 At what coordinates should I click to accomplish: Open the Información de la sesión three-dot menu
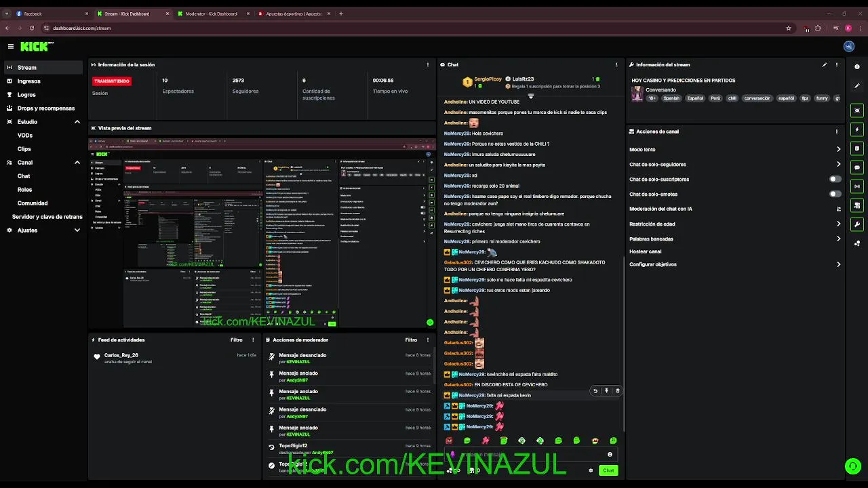(428, 65)
